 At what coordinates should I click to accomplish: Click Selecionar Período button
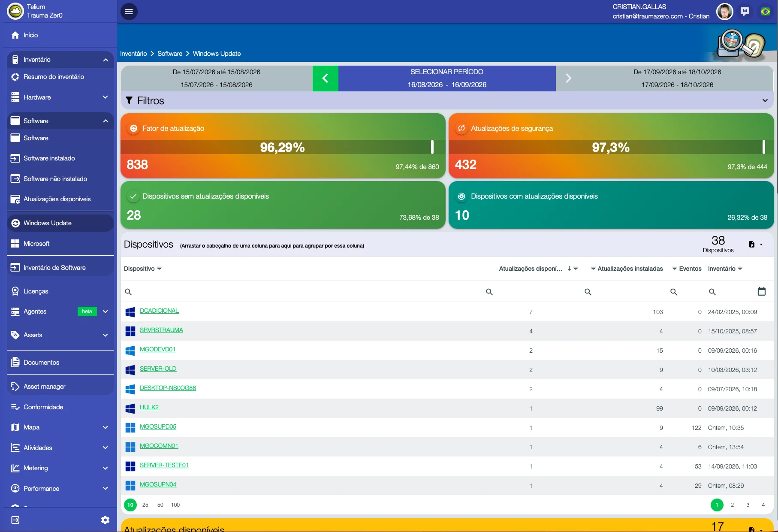[x=447, y=78]
